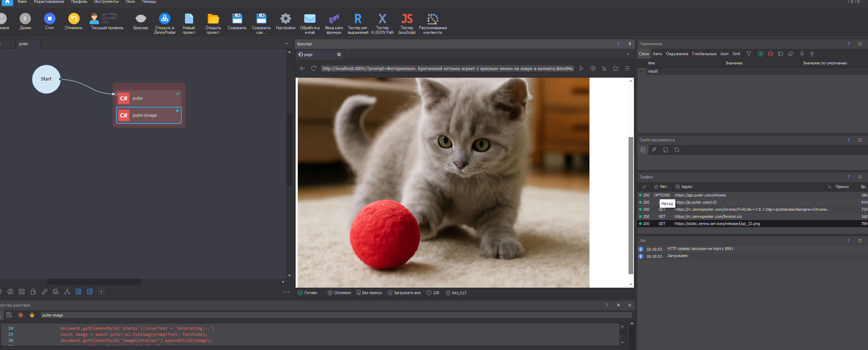Image resolution: width=868 pixels, height=350 pixels.
Task: Open the browser hamburger menu
Action: 627,68
